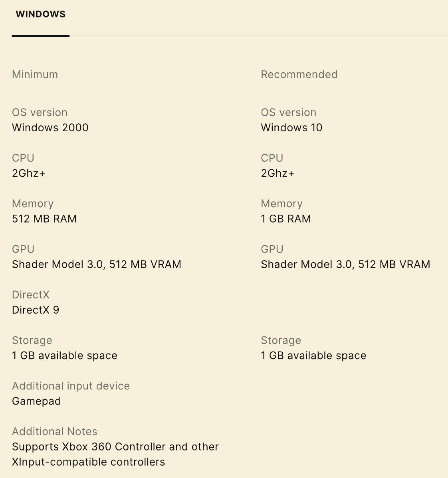Click the Windows 2000 OS value

[x=50, y=128]
